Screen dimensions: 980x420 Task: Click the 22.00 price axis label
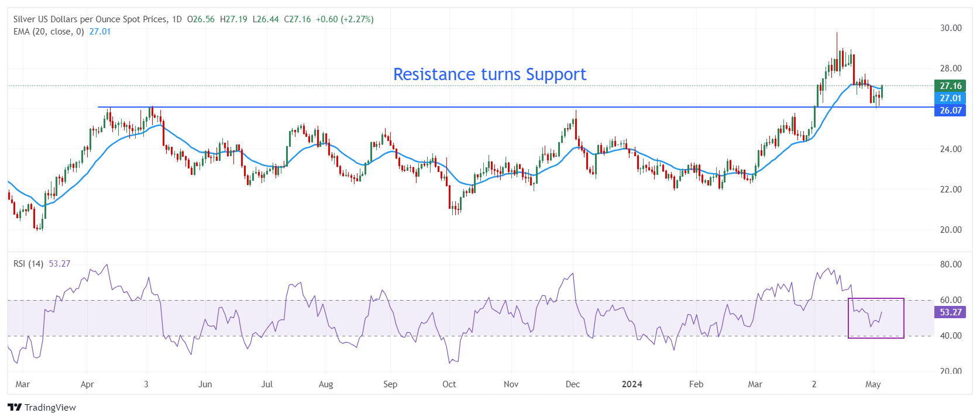point(951,190)
